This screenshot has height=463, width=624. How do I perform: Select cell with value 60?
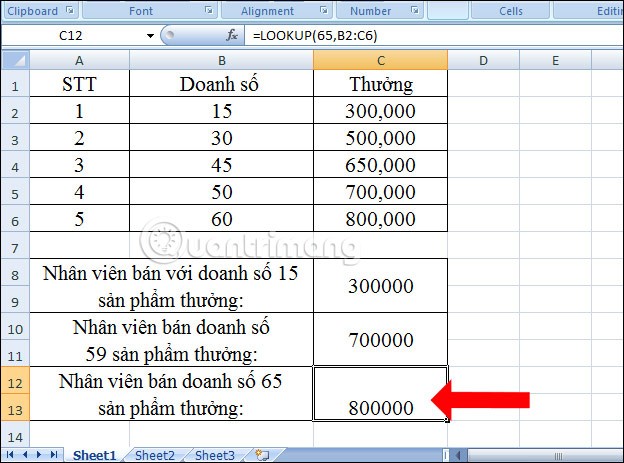pyautogui.click(x=221, y=219)
